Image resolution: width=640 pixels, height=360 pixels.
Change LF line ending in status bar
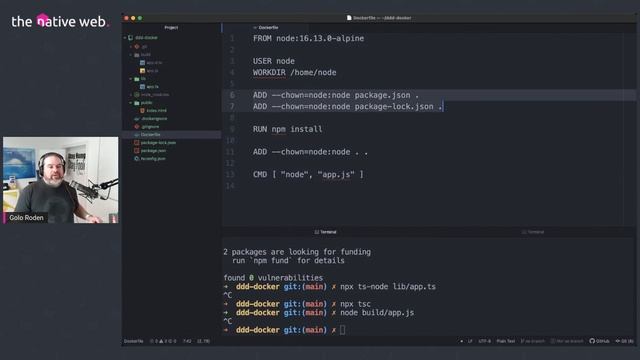[470, 341]
